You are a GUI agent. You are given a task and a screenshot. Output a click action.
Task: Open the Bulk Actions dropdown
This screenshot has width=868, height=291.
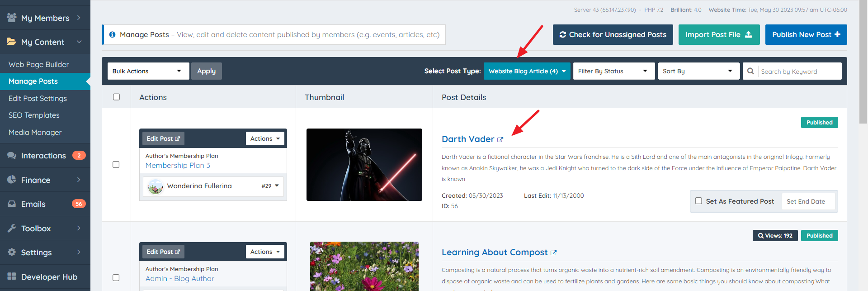pos(148,71)
